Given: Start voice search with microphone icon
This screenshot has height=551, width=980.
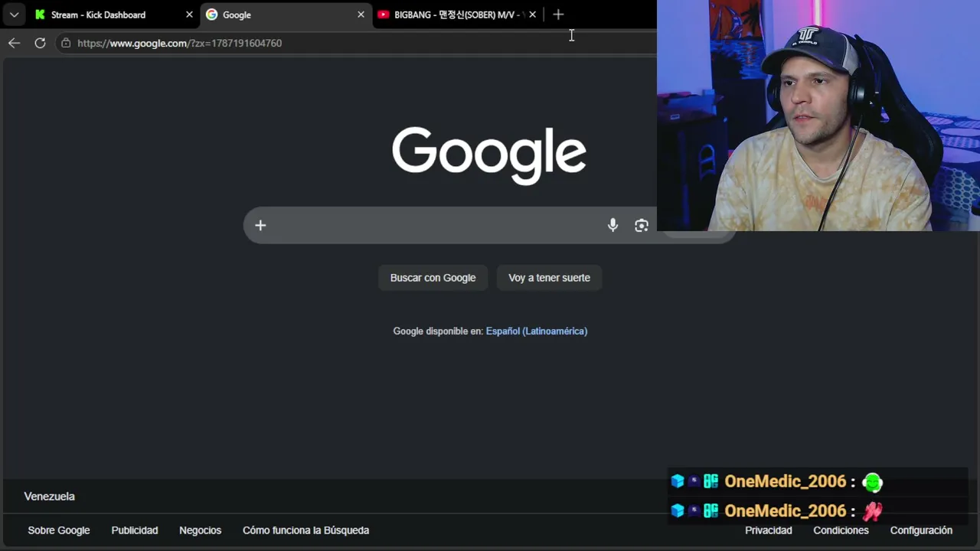Looking at the screenshot, I should 612,225.
